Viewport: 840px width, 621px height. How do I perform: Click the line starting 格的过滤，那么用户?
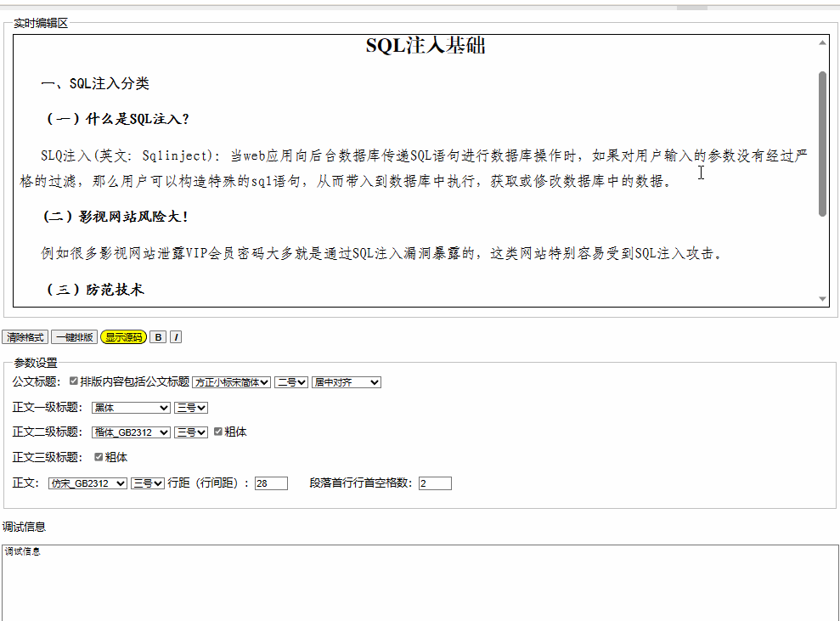(x=346, y=181)
